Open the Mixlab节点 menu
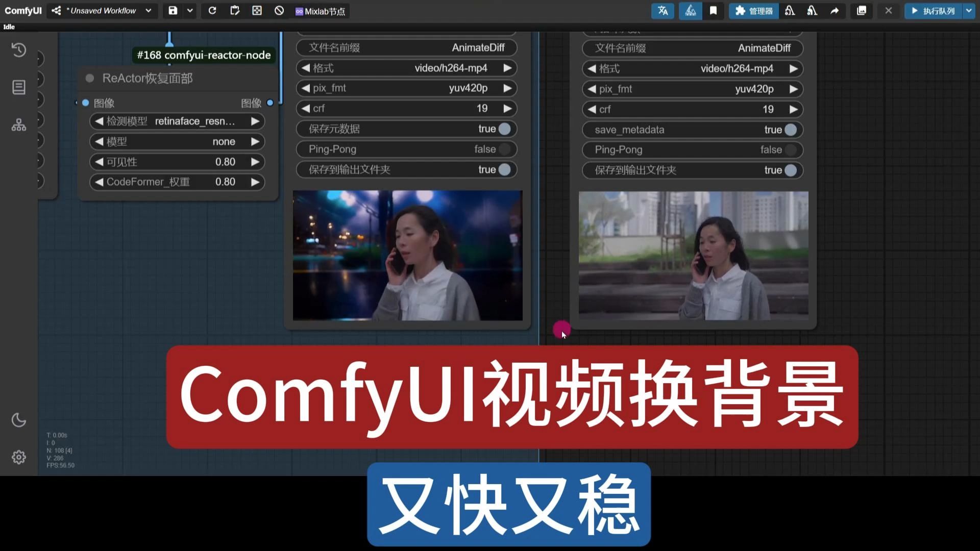Screen dimensions: 980x551 pyautogui.click(x=320, y=11)
